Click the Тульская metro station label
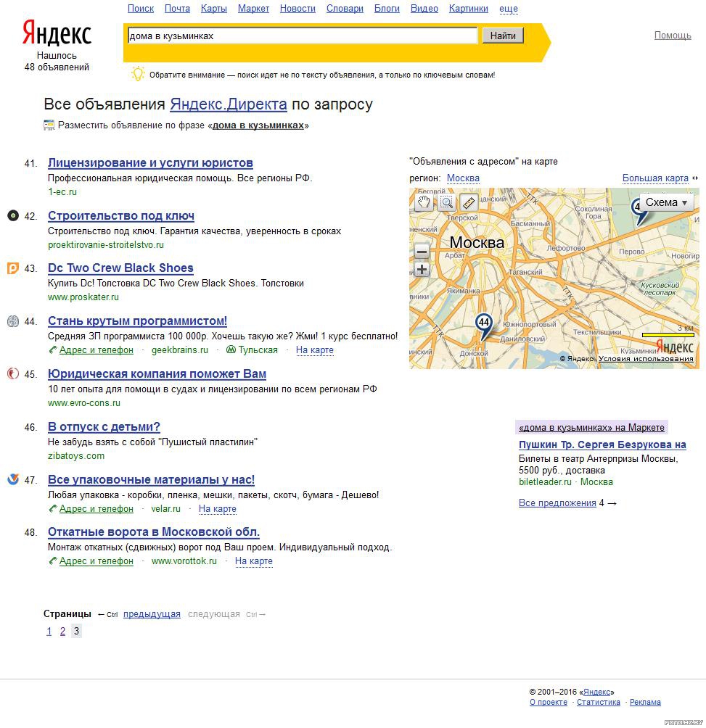Screen dimensions: 706x728 [x=258, y=350]
